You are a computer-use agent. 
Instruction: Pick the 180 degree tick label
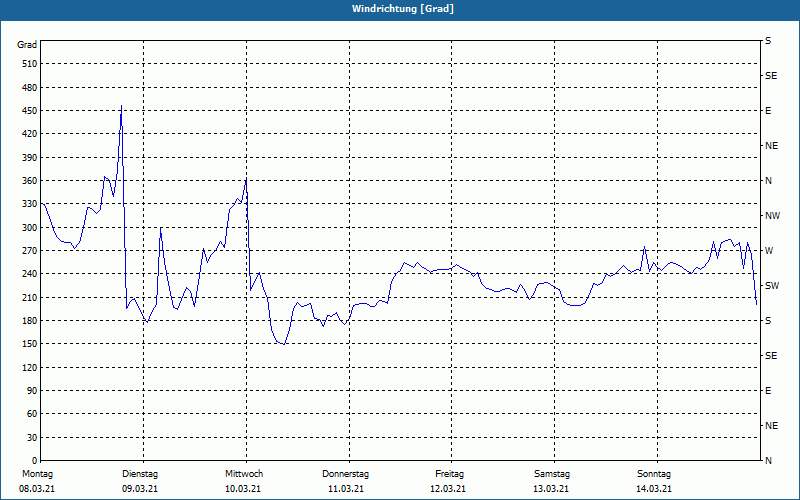(x=29, y=320)
